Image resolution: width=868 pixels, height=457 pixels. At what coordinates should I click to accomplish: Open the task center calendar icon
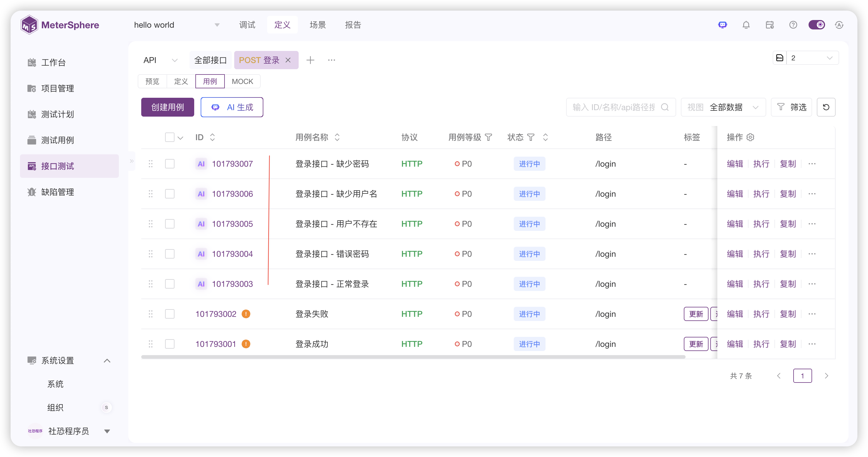tap(770, 25)
